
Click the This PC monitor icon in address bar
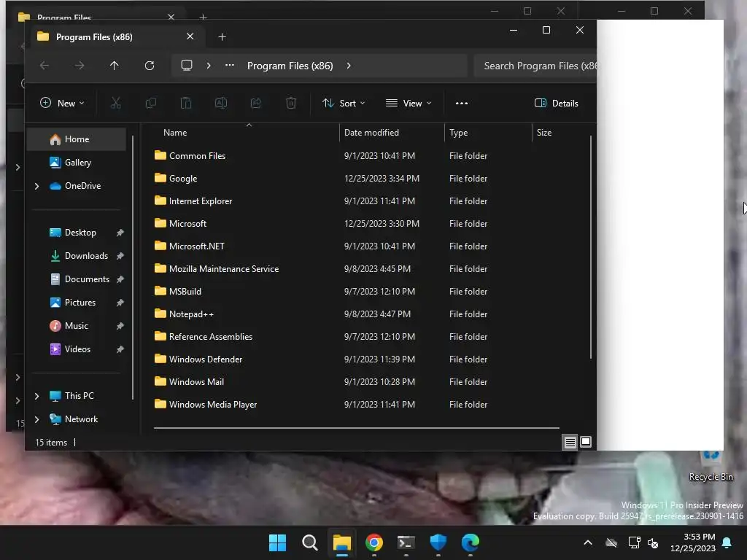187,66
